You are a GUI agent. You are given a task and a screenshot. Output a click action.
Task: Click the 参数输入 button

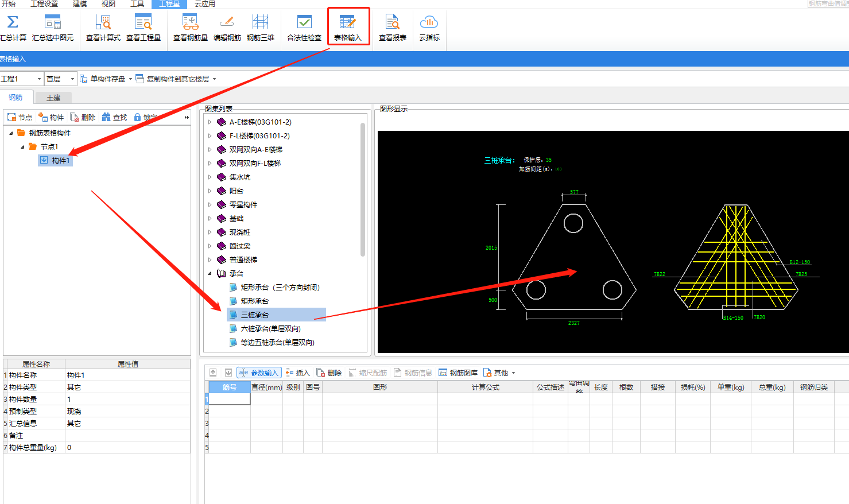coord(259,373)
